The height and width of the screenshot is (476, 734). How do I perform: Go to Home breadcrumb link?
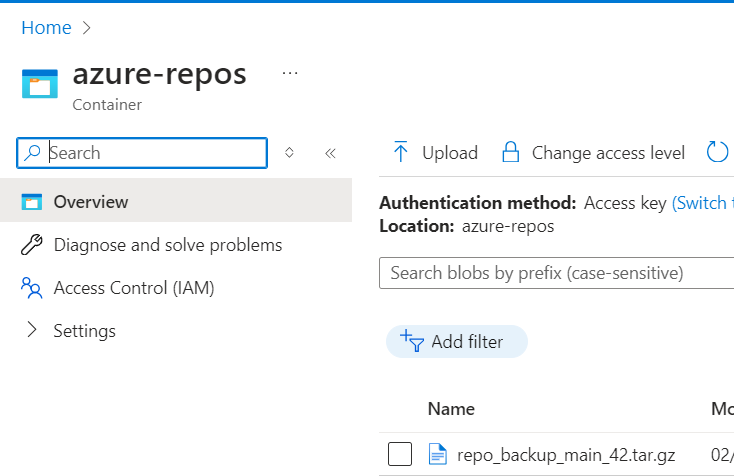(46, 28)
